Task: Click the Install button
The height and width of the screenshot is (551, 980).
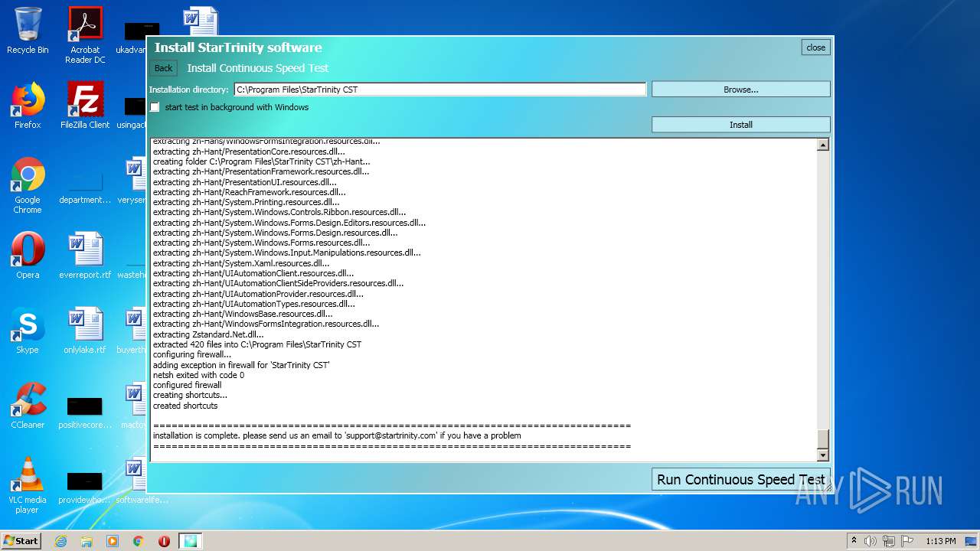Action: (740, 125)
